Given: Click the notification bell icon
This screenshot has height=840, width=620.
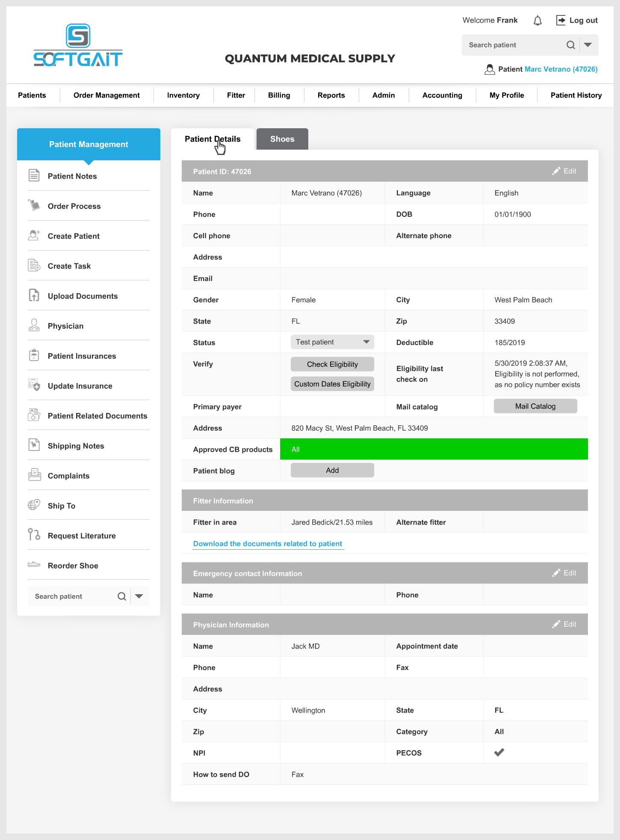Looking at the screenshot, I should coord(537,21).
